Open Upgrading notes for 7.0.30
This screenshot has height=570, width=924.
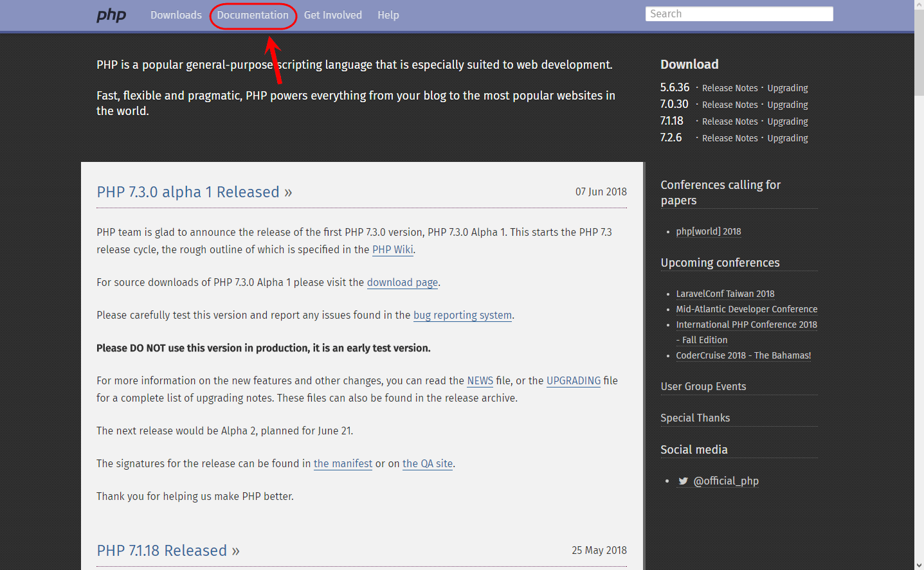(x=788, y=105)
